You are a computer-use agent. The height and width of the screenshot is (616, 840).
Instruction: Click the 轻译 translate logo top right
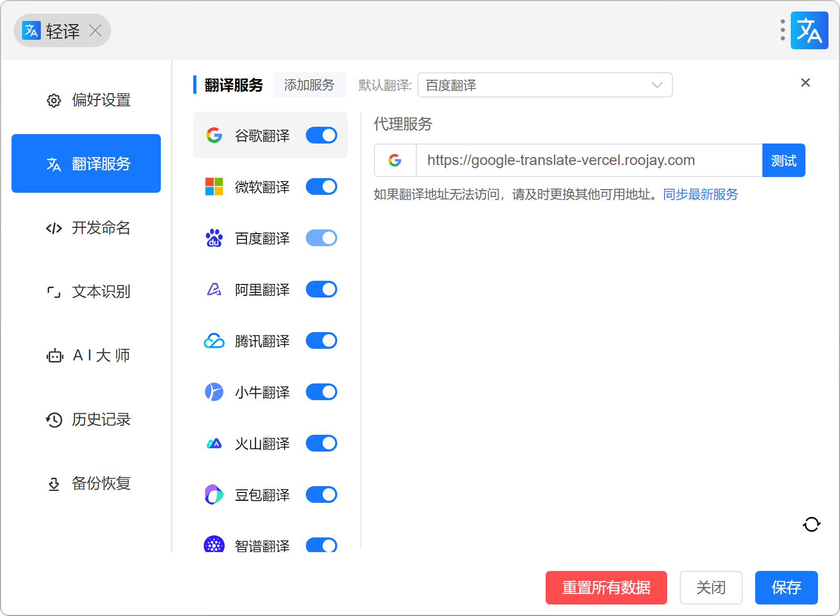pos(809,30)
